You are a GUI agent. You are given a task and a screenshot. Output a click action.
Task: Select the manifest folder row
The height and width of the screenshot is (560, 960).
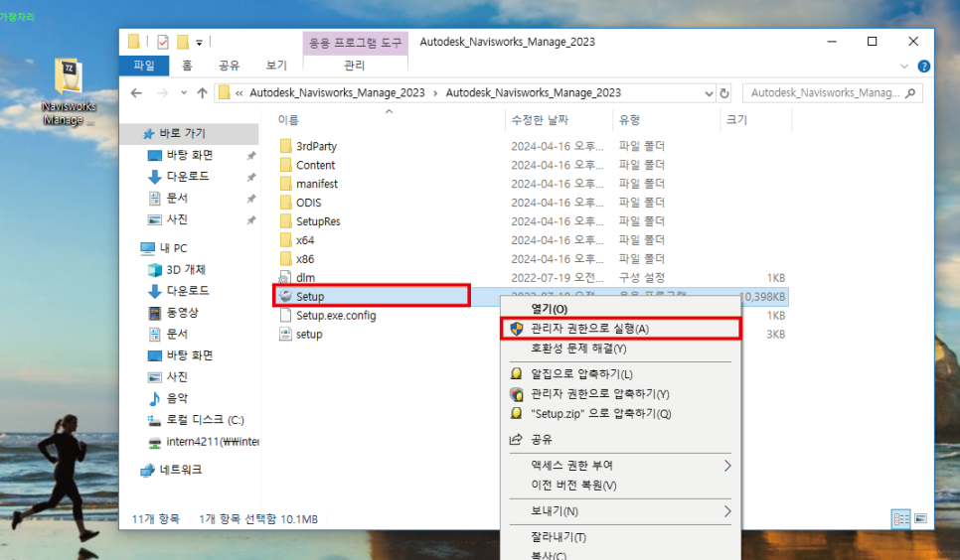[531, 184]
